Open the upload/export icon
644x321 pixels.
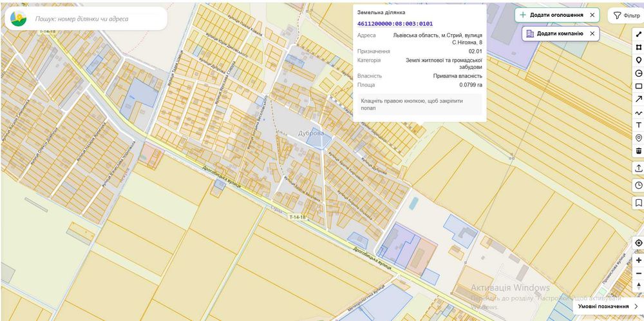638,168
